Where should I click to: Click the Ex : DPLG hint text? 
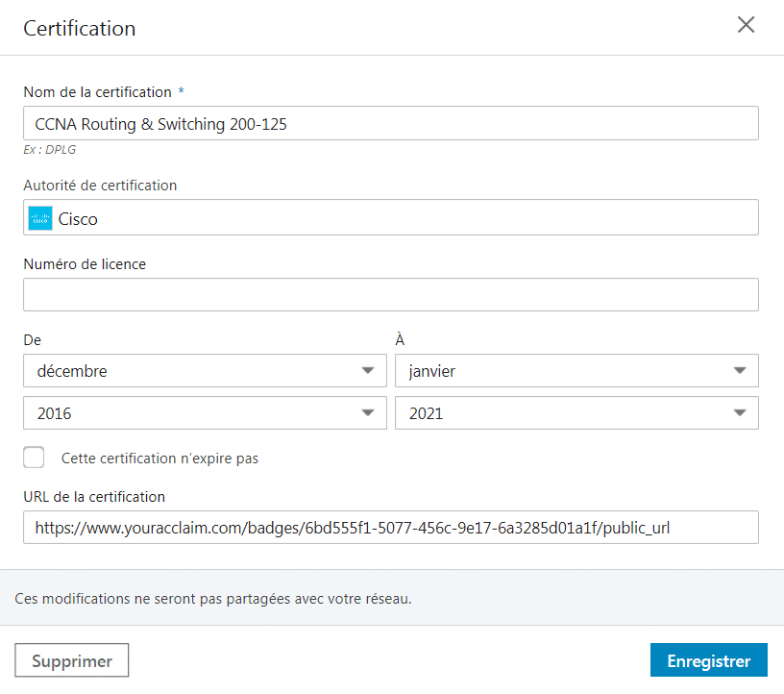pyautogui.click(x=50, y=150)
